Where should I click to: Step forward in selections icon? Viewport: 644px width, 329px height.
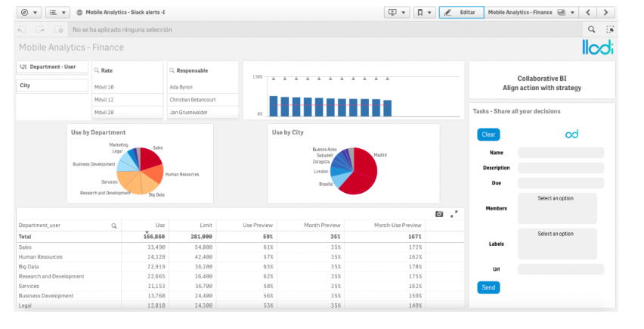pyautogui.click(x=40, y=29)
